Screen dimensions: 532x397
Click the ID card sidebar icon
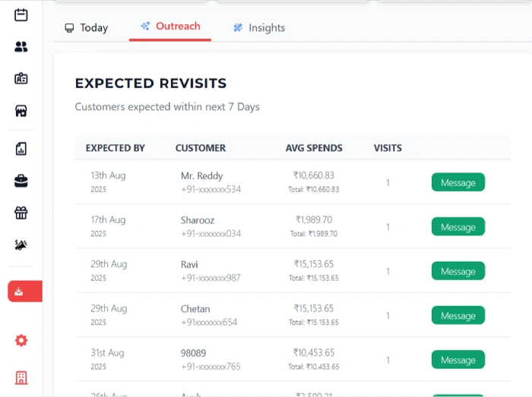click(21, 78)
